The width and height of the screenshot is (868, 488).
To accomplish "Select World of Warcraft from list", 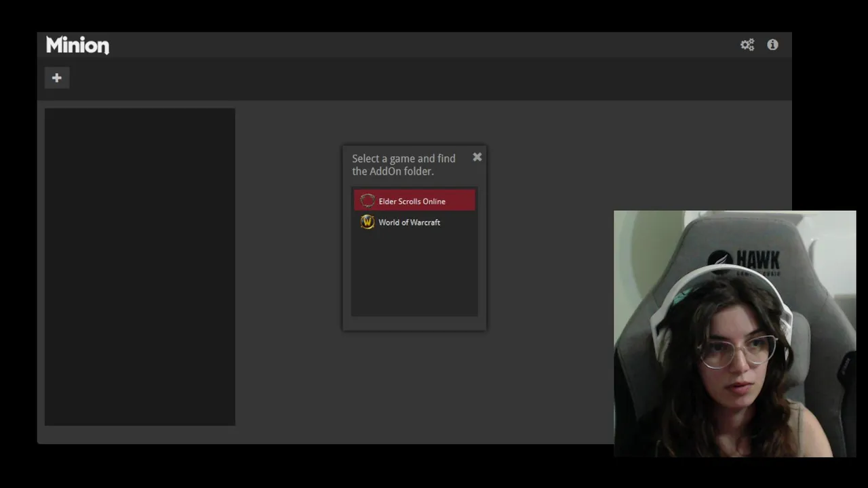I will click(x=414, y=222).
